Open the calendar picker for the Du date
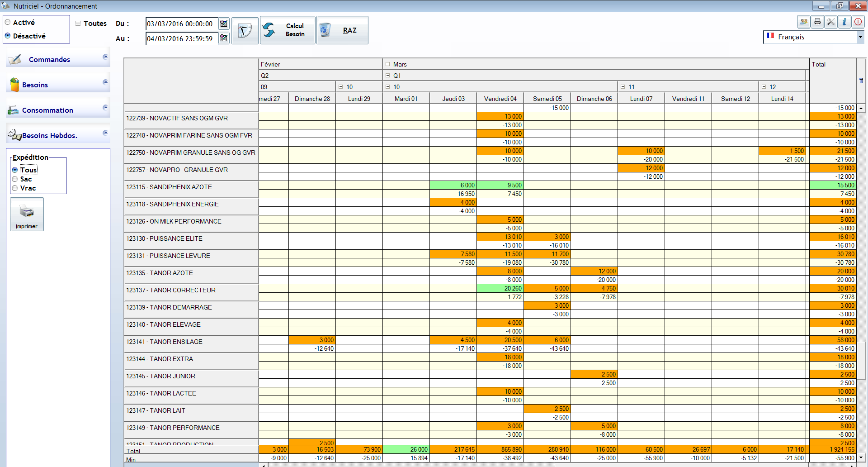The height and width of the screenshot is (467, 868). click(x=224, y=24)
